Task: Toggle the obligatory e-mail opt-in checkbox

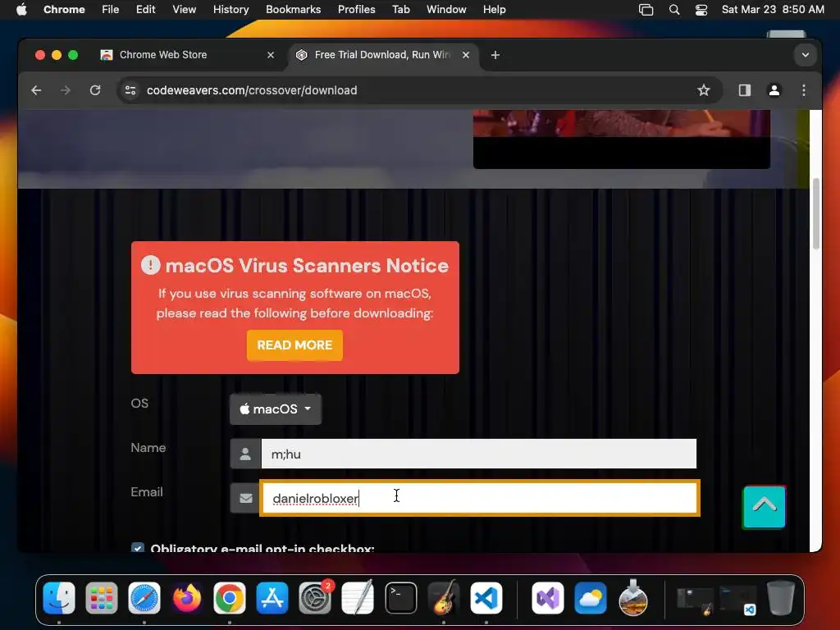Action: pos(138,547)
